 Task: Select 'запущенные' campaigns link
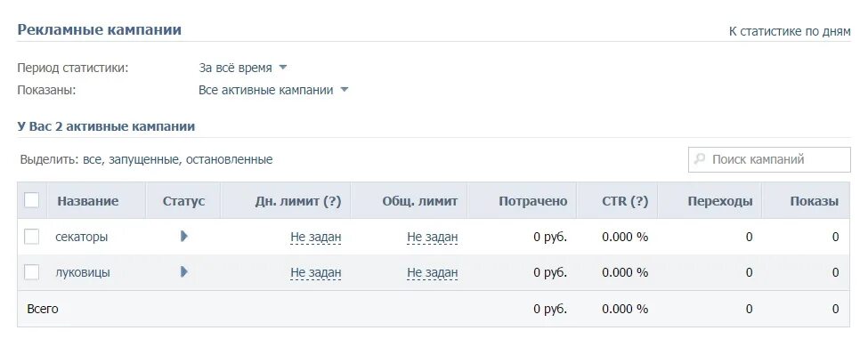[x=144, y=160]
